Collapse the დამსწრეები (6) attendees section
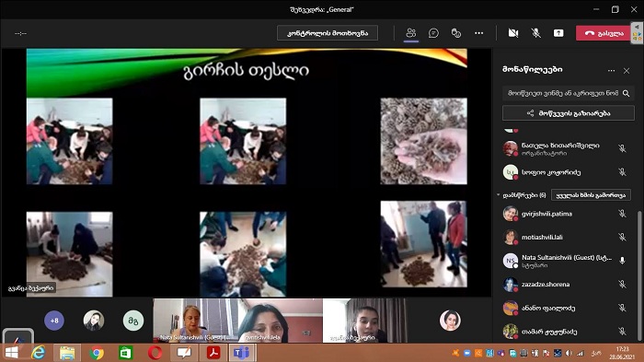Screen dimensions: 644x362 (499, 195)
